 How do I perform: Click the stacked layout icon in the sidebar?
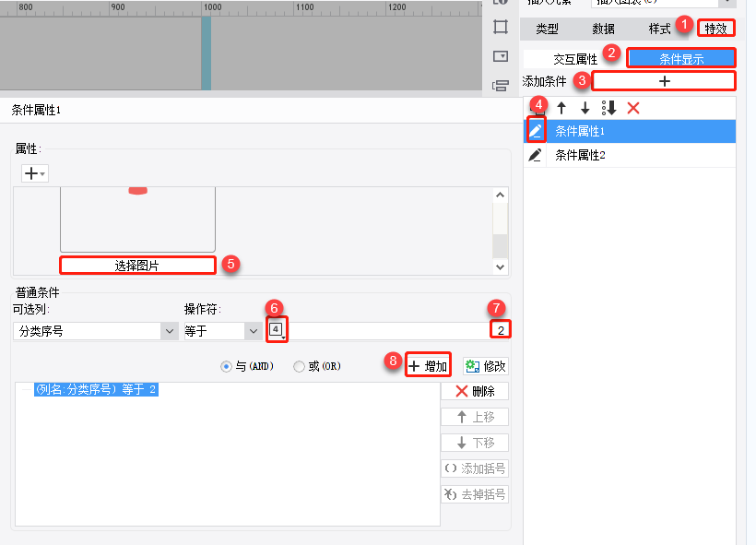[501, 86]
